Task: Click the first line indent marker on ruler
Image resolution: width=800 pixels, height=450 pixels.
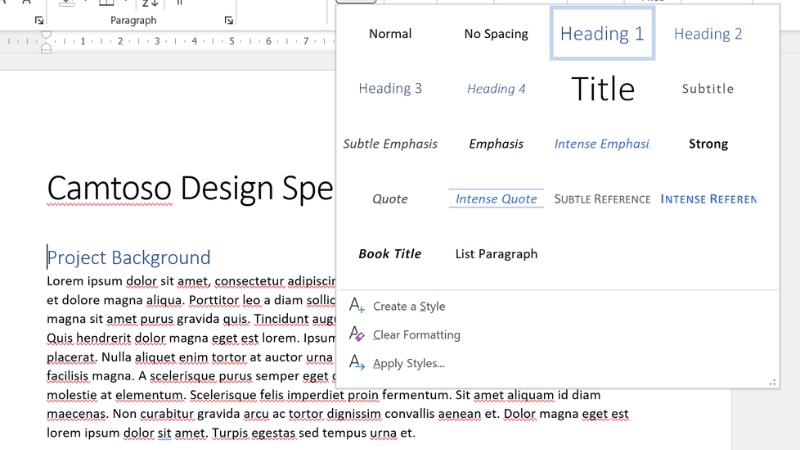Action: pos(45,36)
